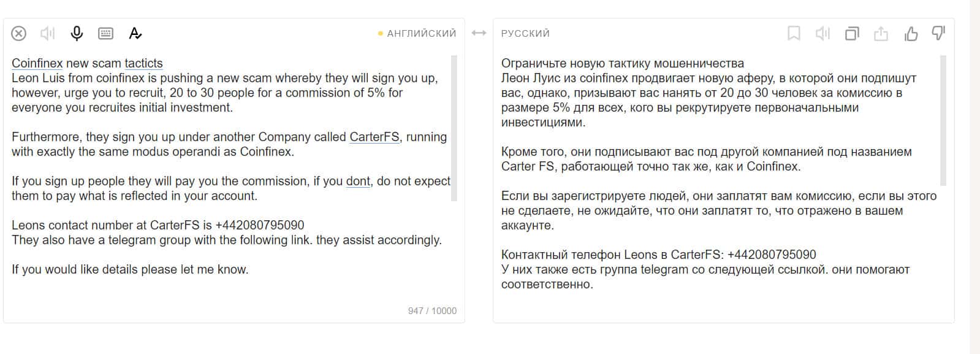Open the source language selector Английский
This screenshot has height=354, width=980.
coord(421,33)
